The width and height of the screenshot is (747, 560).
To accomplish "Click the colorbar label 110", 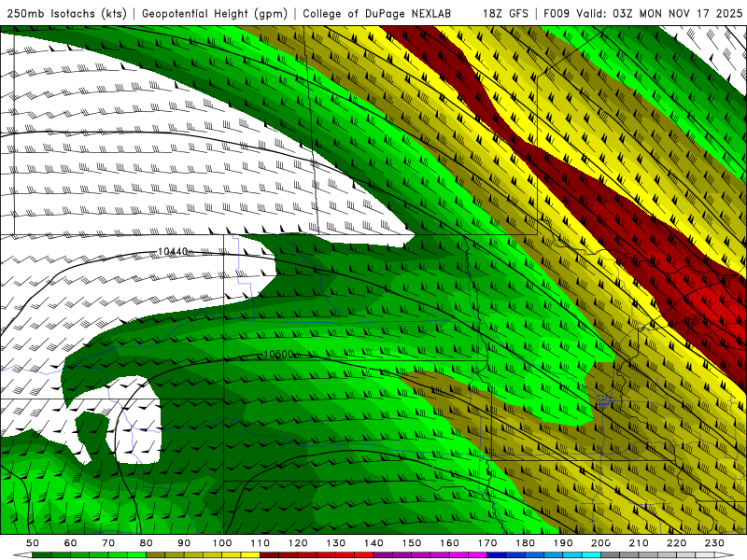I will (260, 543).
